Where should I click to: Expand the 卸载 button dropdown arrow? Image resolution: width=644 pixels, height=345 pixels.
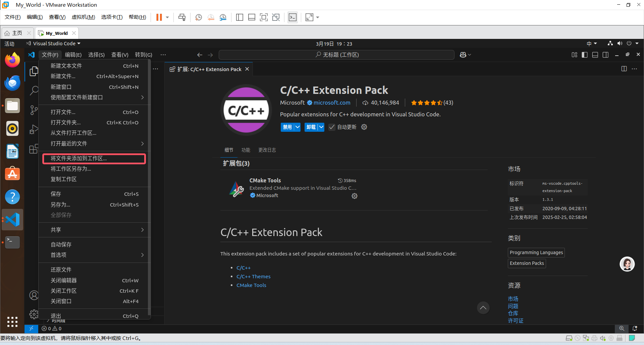pos(321,127)
